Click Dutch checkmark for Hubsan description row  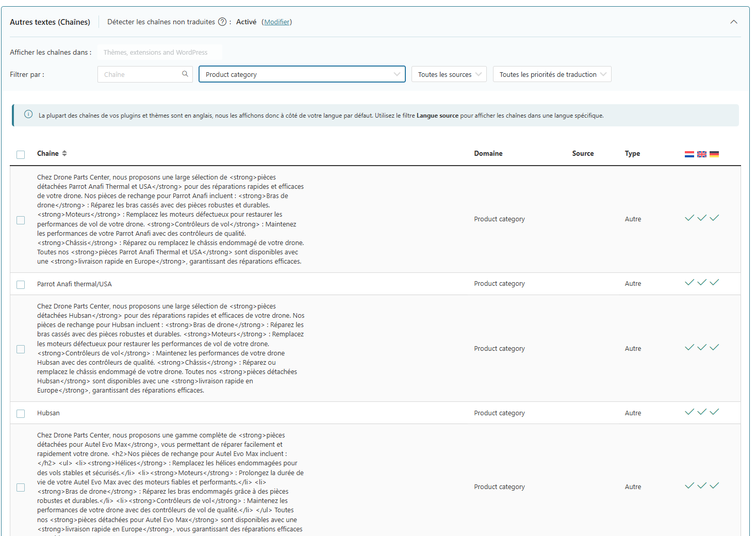(689, 347)
